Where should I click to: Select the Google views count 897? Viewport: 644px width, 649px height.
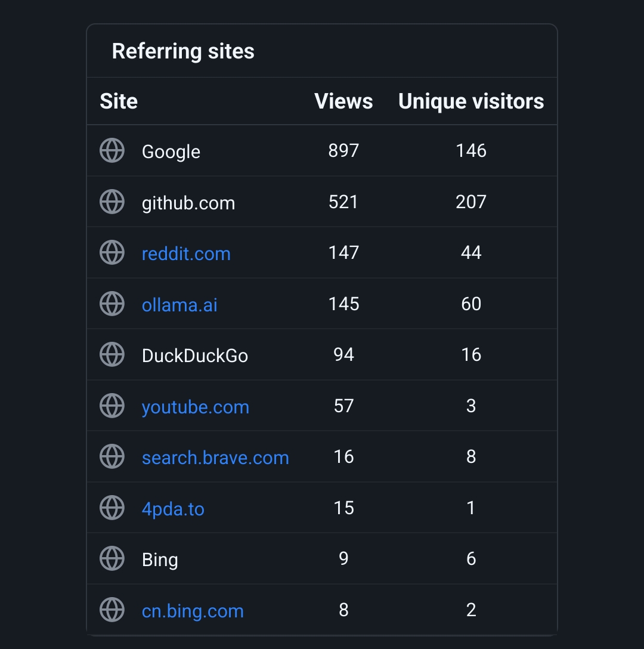(343, 151)
